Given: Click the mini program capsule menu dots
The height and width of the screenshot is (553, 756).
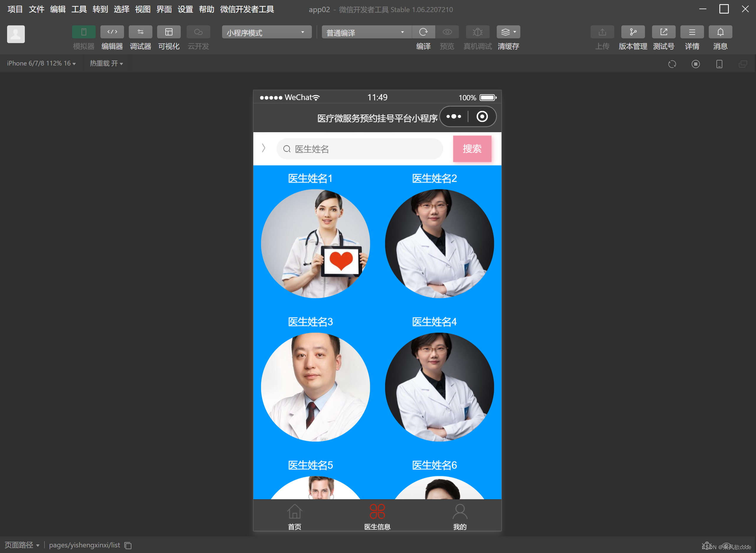Looking at the screenshot, I should click(454, 117).
